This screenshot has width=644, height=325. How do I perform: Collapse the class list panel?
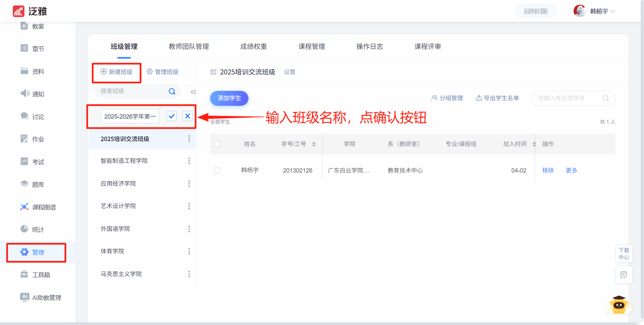(193, 92)
